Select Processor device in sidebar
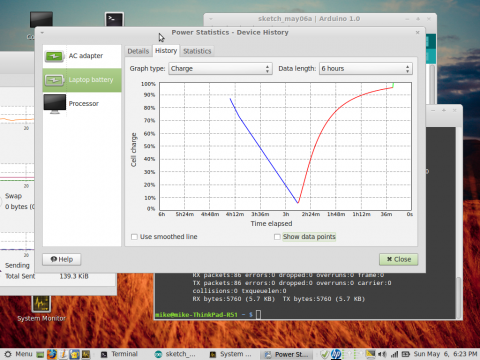This screenshot has width=480, height=360. click(x=82, y=104)
